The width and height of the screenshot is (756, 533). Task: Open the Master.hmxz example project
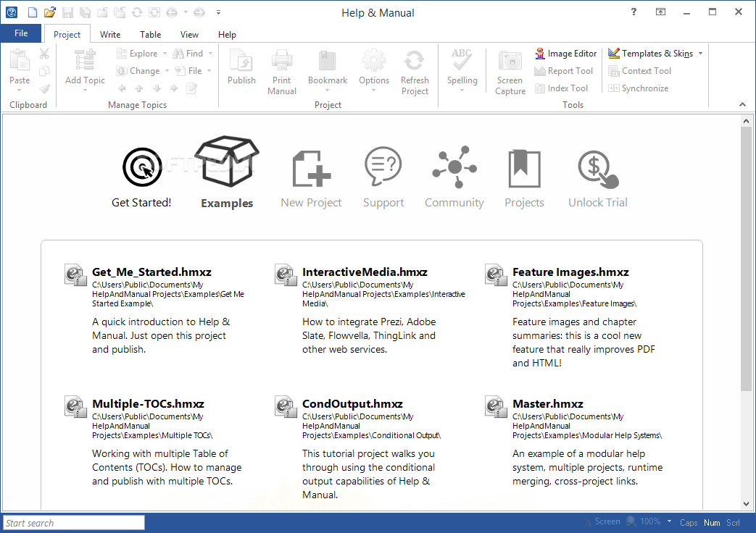[548, 404]
